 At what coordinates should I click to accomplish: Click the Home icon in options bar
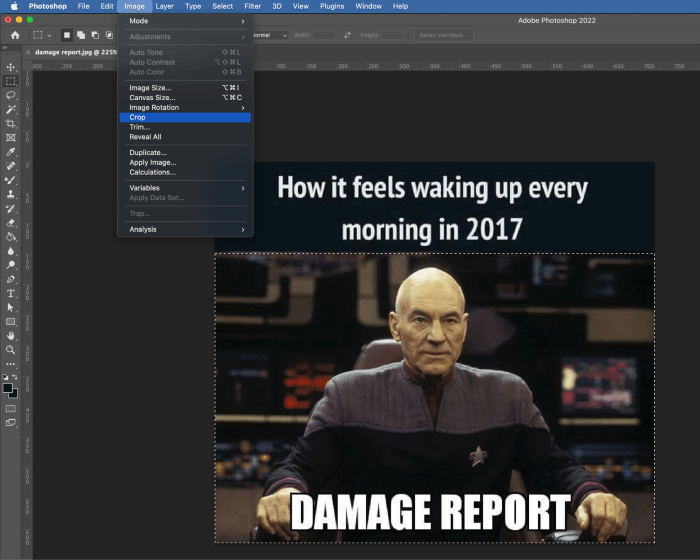click(x=14, y=35)
